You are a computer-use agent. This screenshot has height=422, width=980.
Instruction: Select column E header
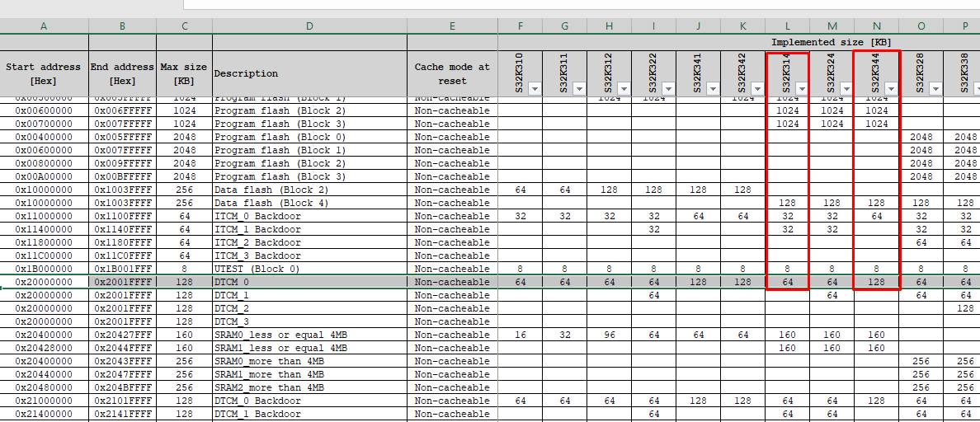click(x=453, y=26)
